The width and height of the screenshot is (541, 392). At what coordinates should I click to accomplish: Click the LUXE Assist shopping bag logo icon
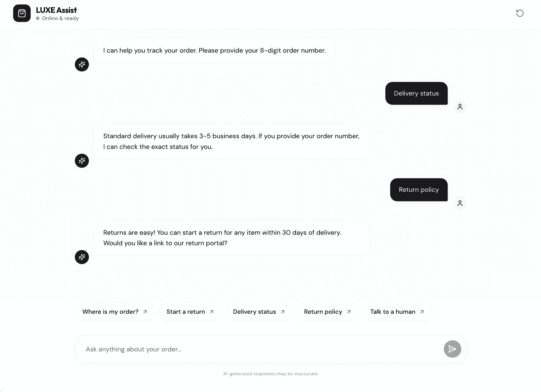pyautogui.click(x=22, y=13)
